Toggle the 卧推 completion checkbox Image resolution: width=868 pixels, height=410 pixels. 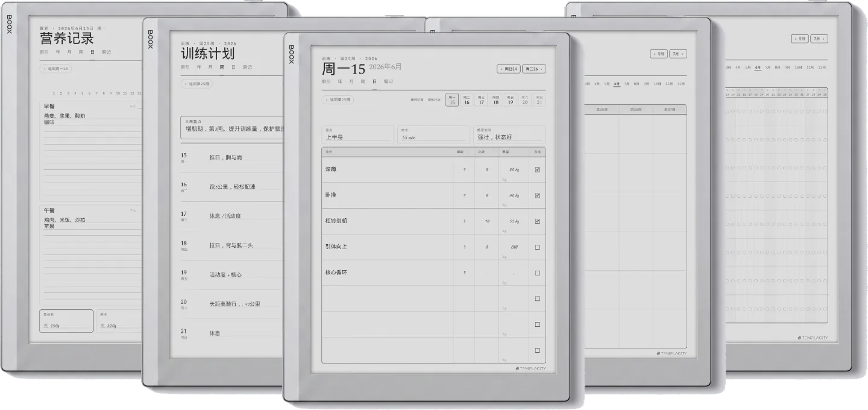(537, 195)
